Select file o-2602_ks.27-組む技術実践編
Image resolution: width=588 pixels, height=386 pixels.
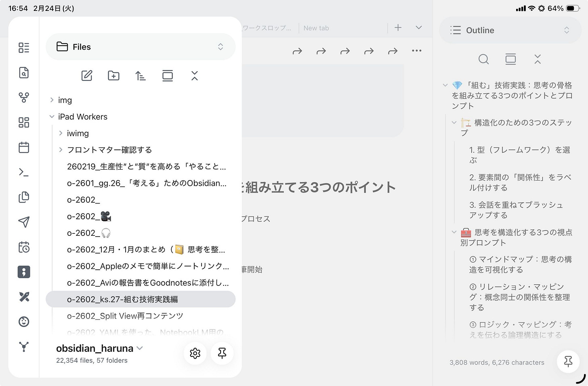pyautogui.click(x=141, y=299)
